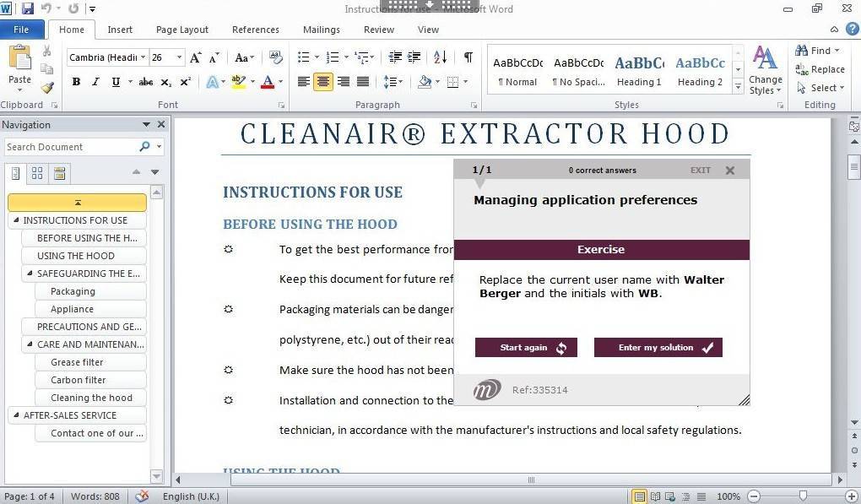This screenshot has width=861, height=504.
Task: Click the Browse pages view icon in Navigation
Action: pos(37,173)
